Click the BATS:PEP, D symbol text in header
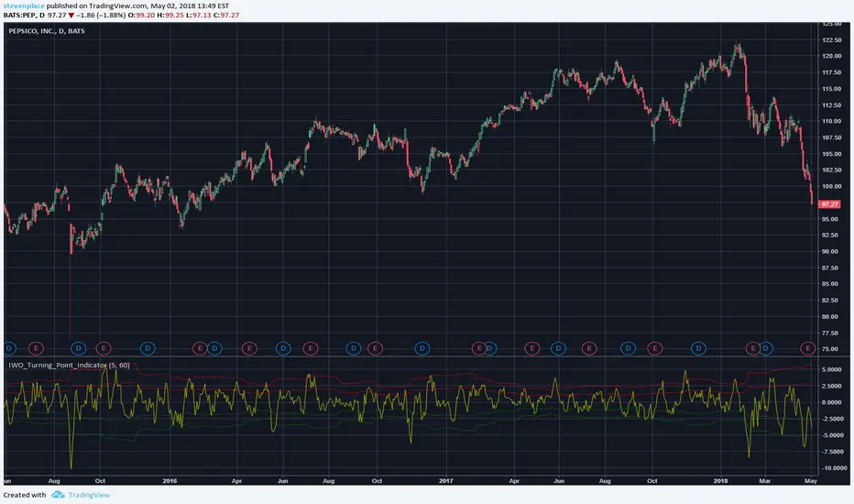 click(24, 16)
